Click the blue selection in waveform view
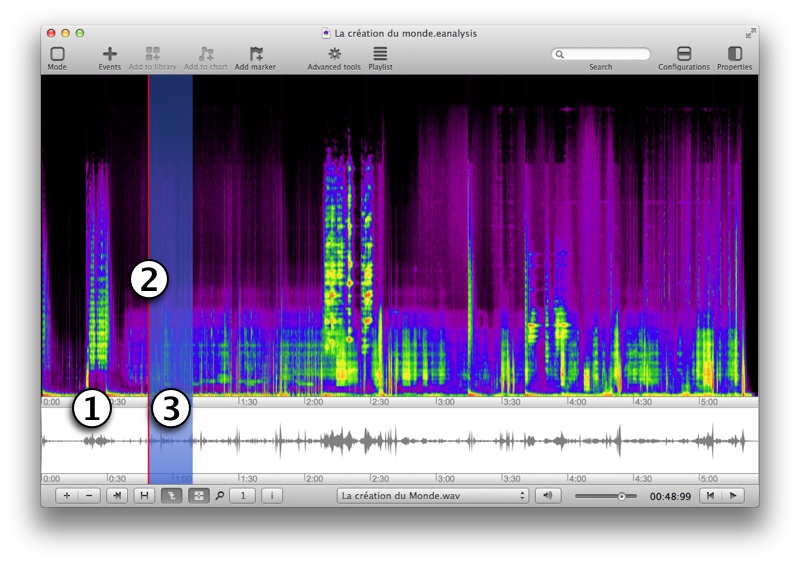 point(171,440)
